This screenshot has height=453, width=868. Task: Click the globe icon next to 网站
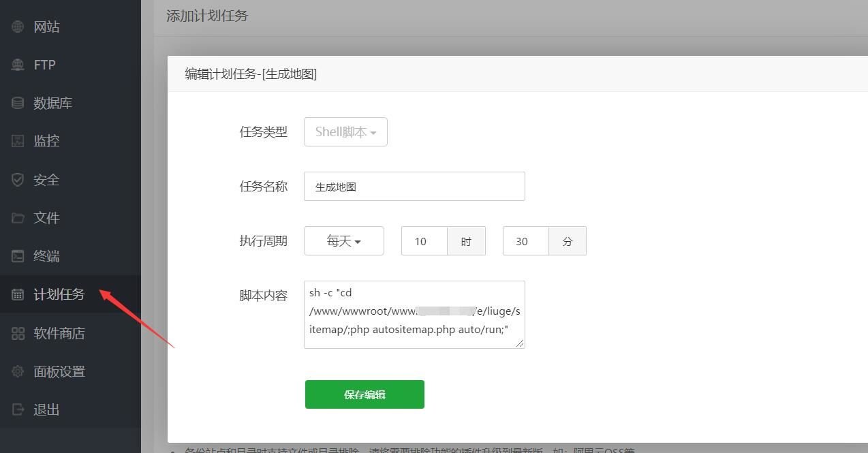coord(18,27)
